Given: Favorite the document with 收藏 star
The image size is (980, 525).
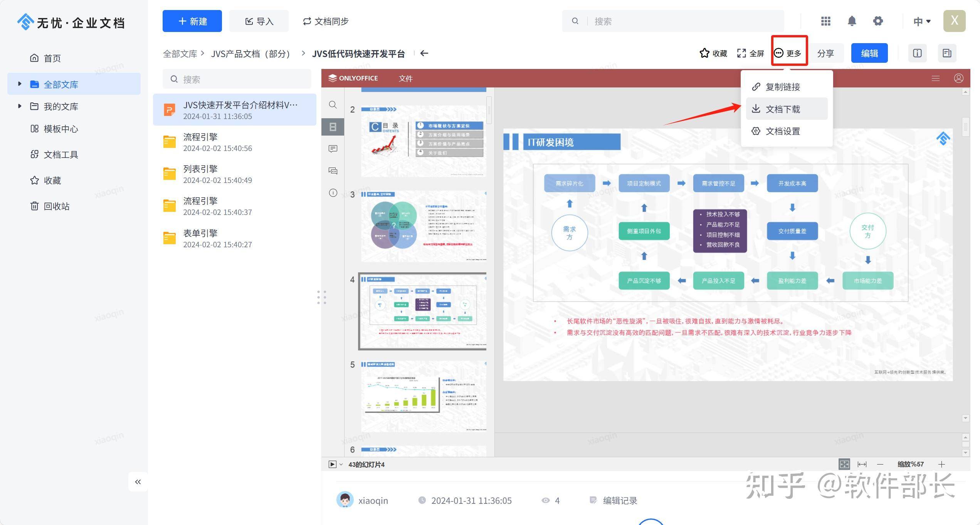Looking at the screenshot, I should 713,53.
